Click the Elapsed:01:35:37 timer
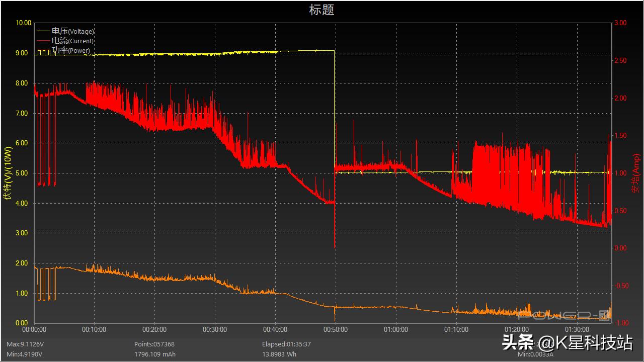The image size is (644, 362). (286, 344)
